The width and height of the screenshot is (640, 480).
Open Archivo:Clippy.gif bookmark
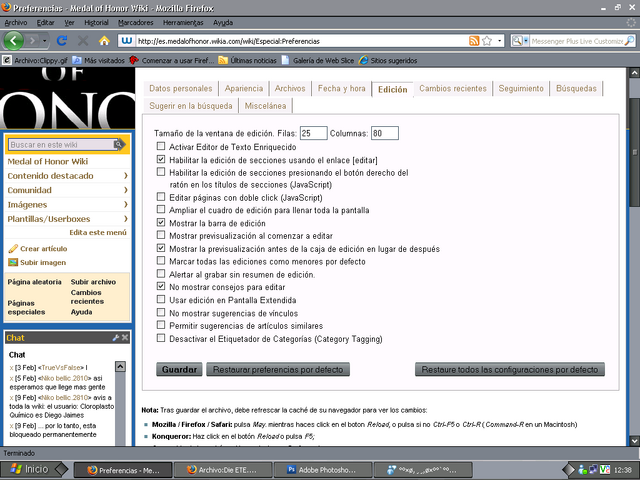35,60
